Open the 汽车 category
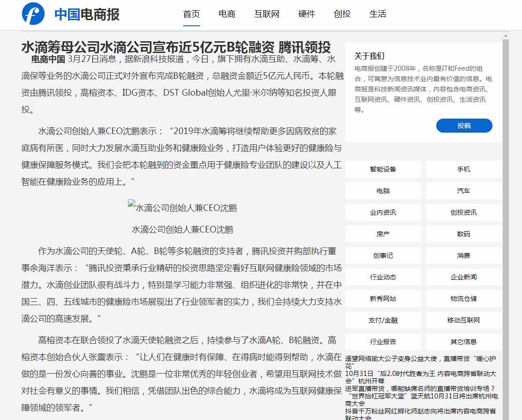Viewport: 522px width, 420px height. tap(464, 191)
